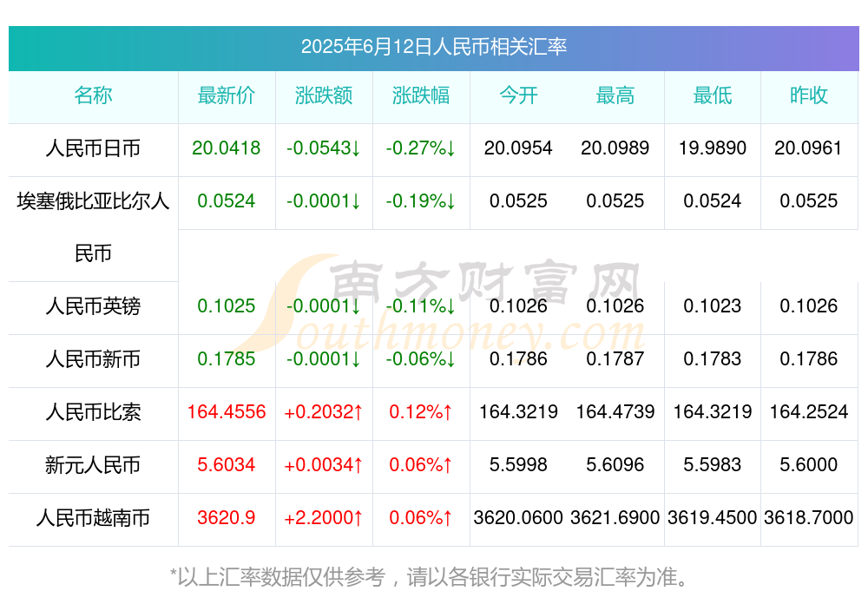Select the 人民币日币 row name
868x604 pixels.
coord(93,148)
